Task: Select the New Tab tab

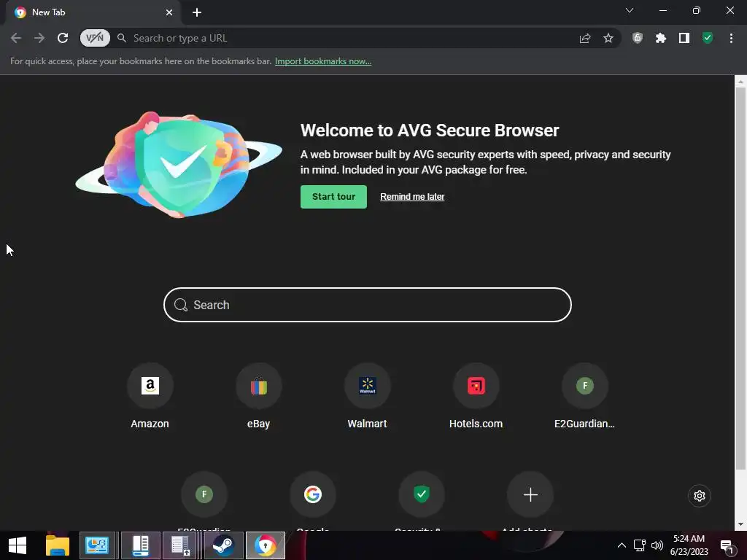Action: tap(93, 12)
